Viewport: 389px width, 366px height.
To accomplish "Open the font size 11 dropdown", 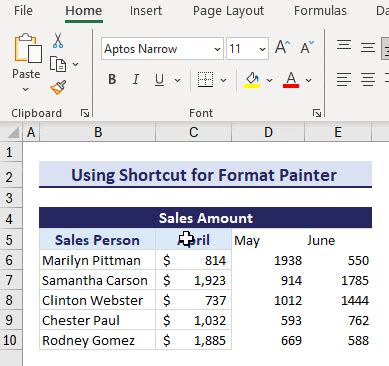I will [x=262, y=49].
